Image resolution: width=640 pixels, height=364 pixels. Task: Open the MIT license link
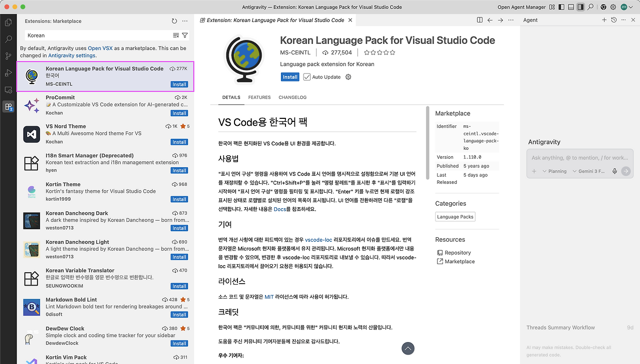point(269,297)
